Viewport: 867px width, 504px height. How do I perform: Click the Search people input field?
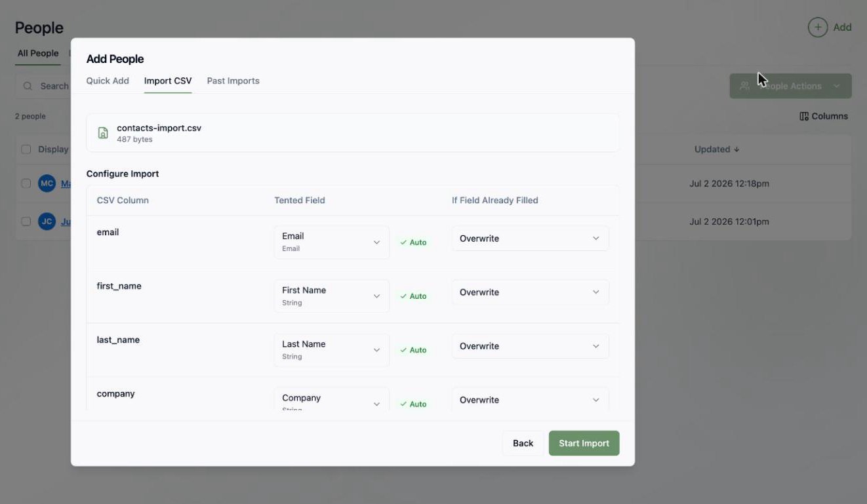tap(43, 86)
